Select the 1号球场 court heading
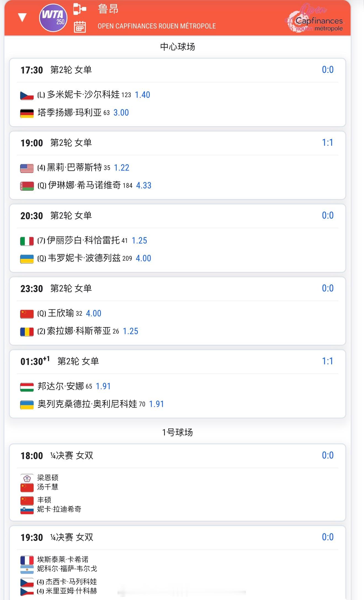 coord(178,432)
